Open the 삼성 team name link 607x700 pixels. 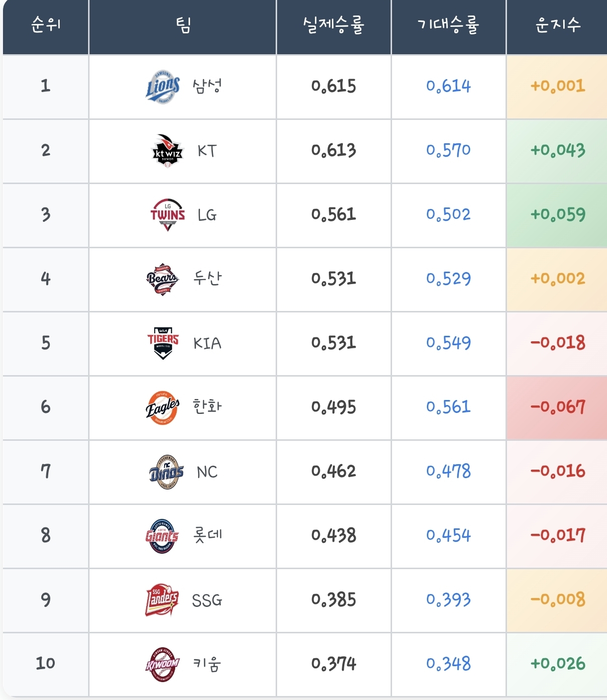tap(207, 87)
